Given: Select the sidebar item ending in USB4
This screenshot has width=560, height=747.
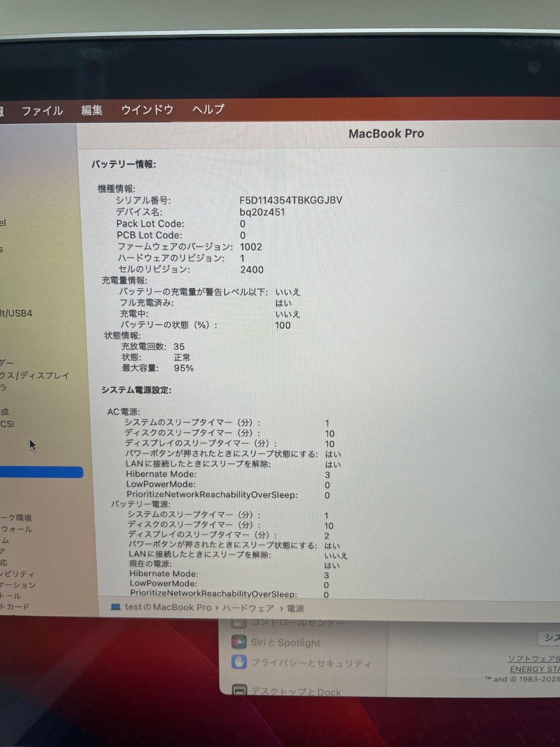Looking at the screenshot, I should pyautogui.click(x=16, y=313).
